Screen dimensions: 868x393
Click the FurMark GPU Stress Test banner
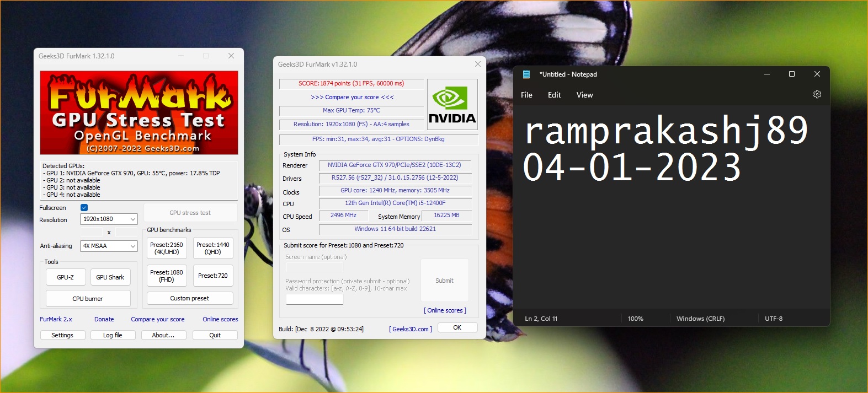coord(139,113)
